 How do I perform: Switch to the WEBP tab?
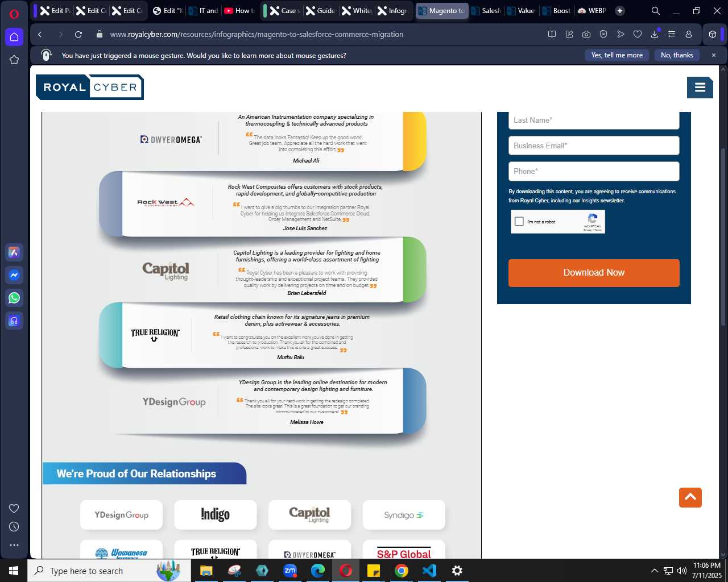click(592, 11)
